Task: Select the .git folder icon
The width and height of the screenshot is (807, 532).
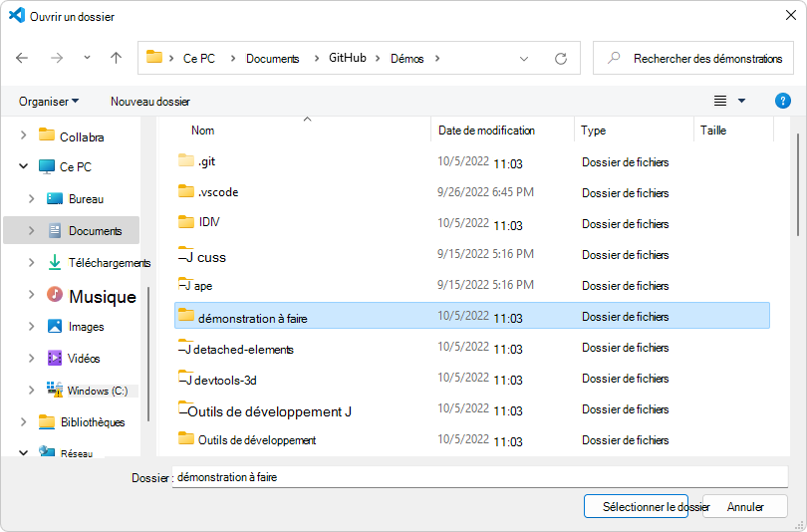Action: pyautogui.click(x=185, y=160)
